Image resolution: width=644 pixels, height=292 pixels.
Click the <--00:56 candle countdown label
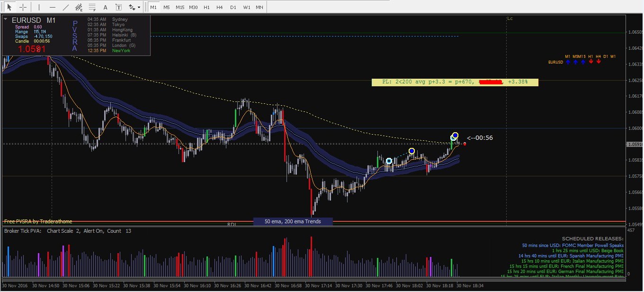480,138
